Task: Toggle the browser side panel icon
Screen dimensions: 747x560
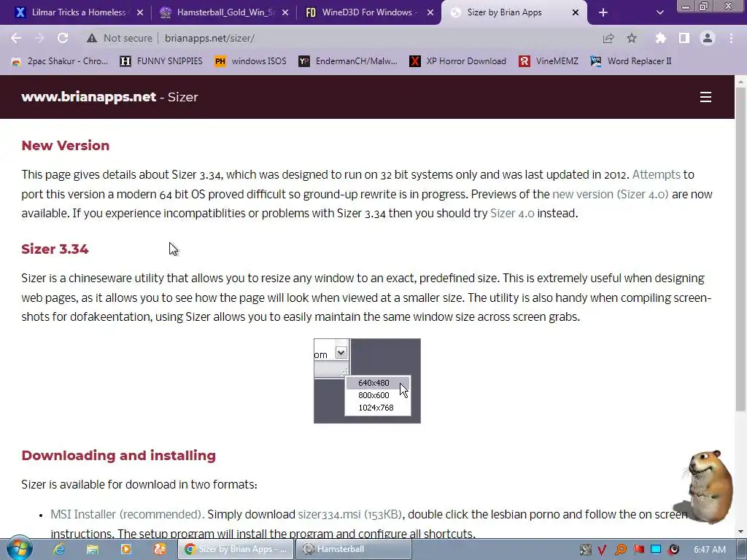Action: pyautogui.click(x=684, y=38)
